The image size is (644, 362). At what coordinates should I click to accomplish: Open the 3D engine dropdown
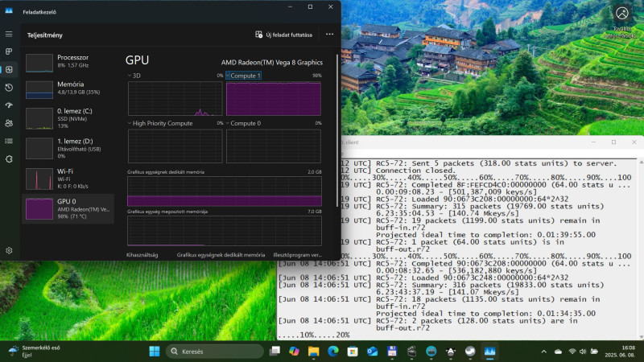click(134, 76)
